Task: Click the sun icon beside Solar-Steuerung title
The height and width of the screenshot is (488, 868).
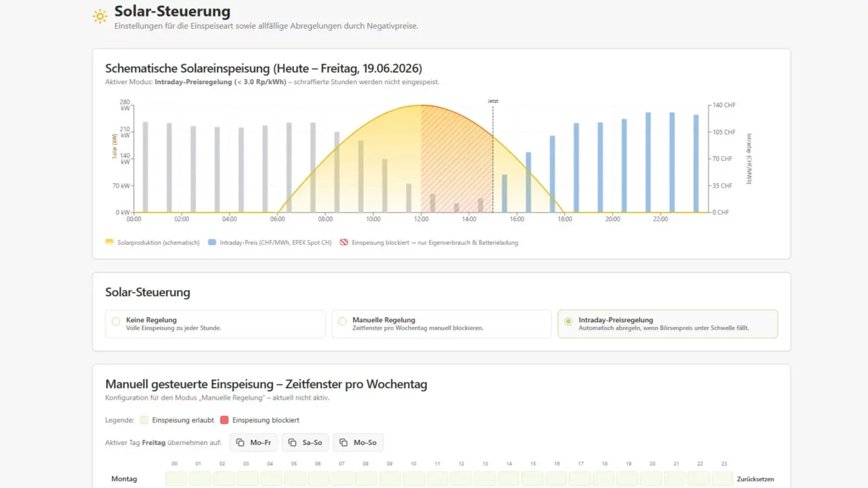Action: point(100,17)
